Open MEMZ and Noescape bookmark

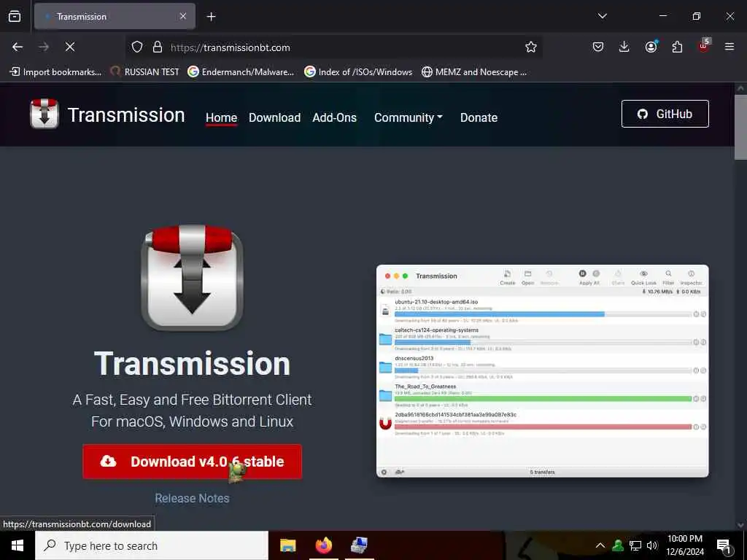coord(474,72)
